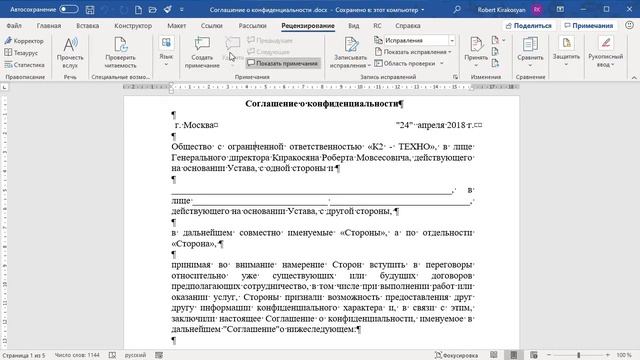Switch to the Главная tab
Screen dimensions: 640x360
49,25
